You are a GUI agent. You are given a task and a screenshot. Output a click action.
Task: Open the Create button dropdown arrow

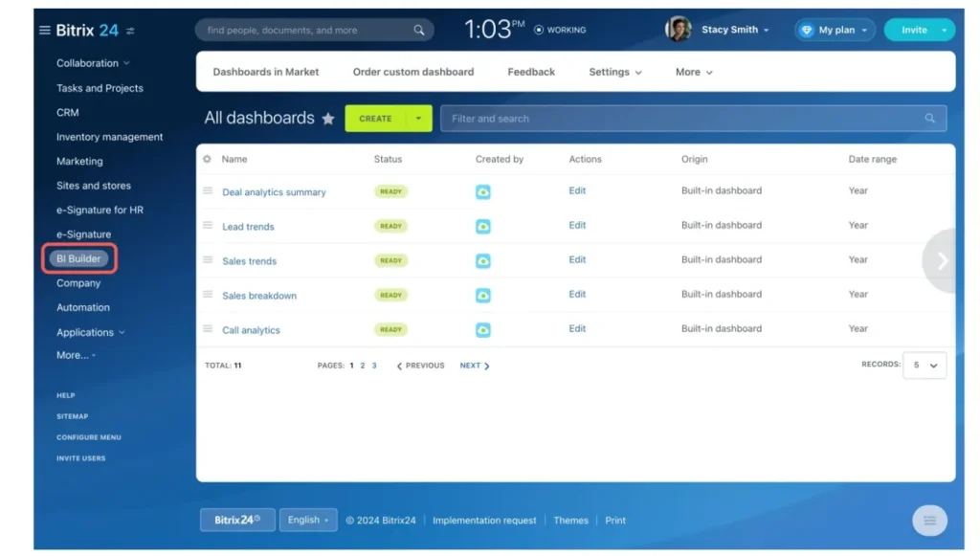(418, 119)
